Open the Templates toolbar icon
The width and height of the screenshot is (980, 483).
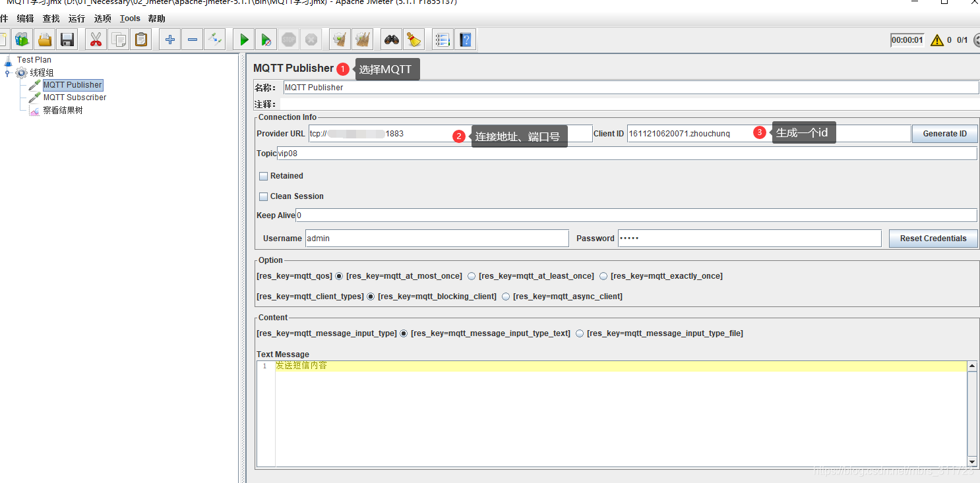pos(22,40)
